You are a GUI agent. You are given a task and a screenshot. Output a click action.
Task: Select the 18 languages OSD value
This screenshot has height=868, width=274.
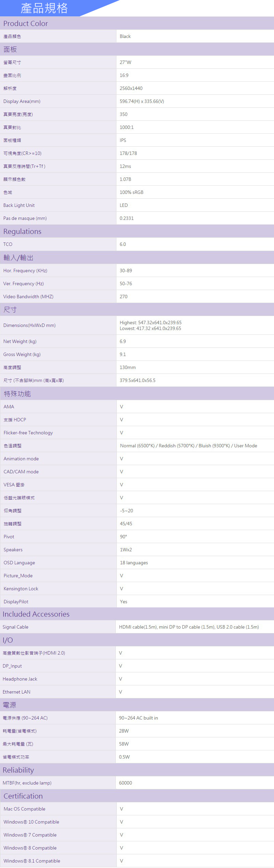134,563
